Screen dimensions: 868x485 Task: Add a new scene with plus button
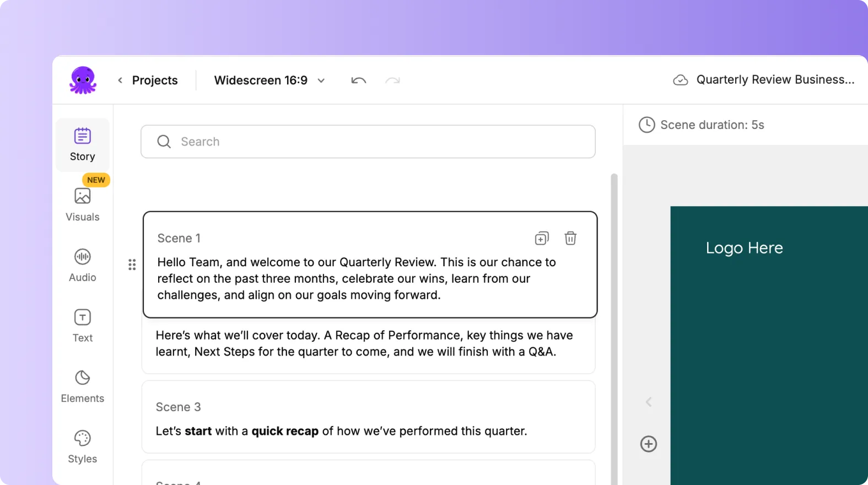[x=649, y=444]
